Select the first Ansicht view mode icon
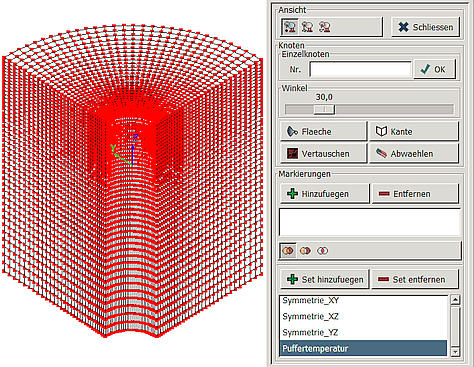This screenshot has width=474, height=367. [x=289, y=27]
